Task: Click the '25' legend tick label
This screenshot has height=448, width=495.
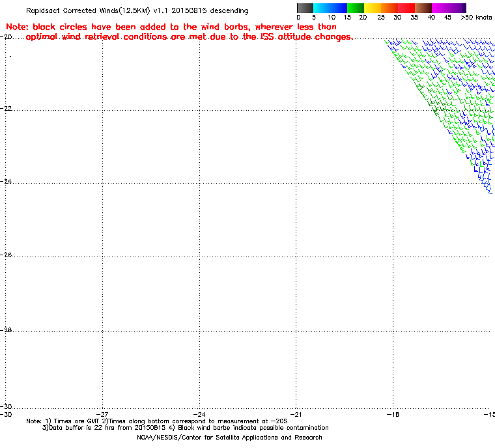Action: 381,18
